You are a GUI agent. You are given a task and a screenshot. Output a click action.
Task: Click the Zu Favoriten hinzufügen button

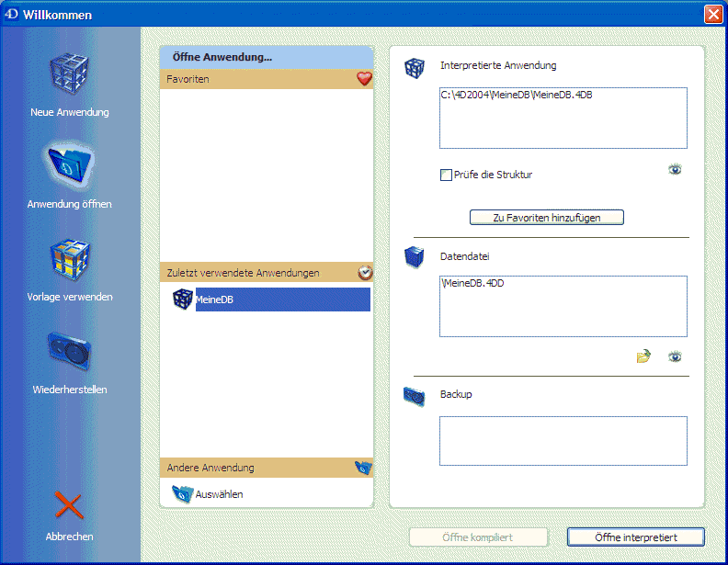click(546, 218)
